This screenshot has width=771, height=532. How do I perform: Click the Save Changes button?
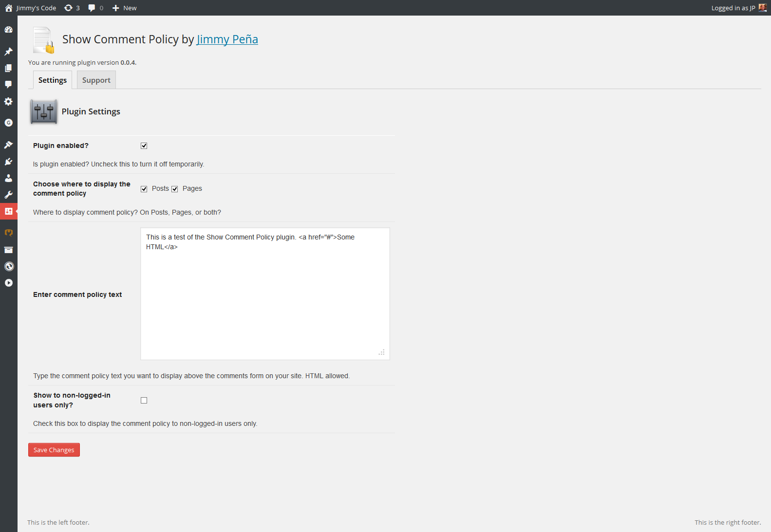coord(54,450)
